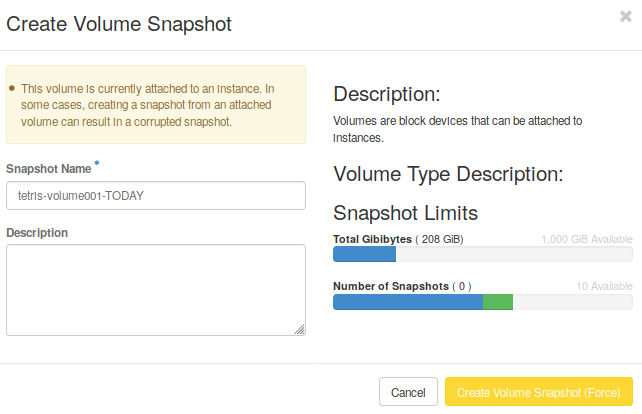This screenshot has width=642, height=414.
Task: Select the green segment of snapshots bar
Action: click(x=498, y=302)
